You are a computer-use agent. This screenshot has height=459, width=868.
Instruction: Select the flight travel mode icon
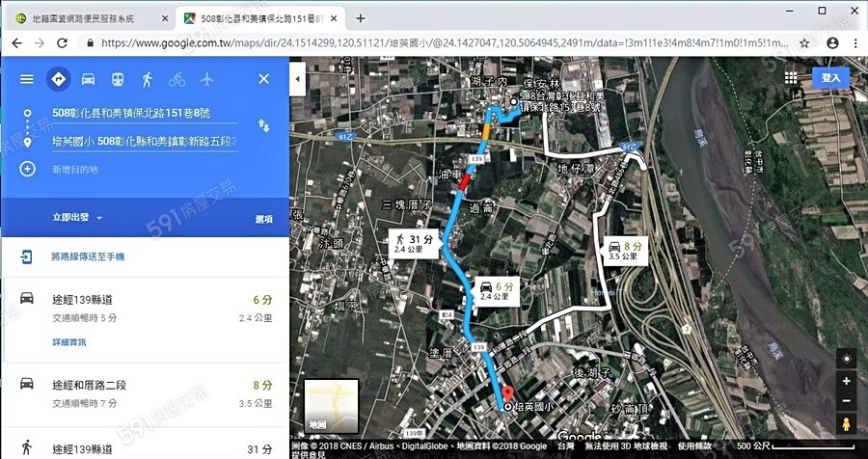(x=206, y=79)
